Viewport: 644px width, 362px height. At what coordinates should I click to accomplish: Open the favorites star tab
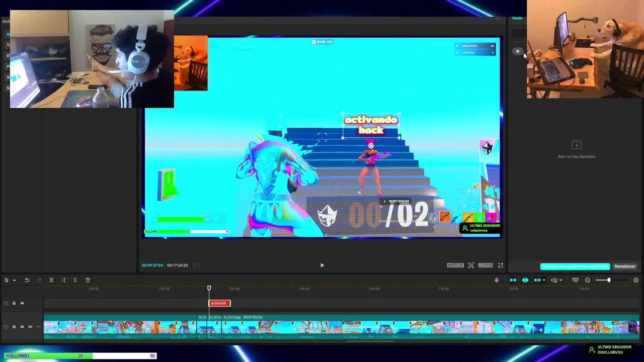coord(517,51)
